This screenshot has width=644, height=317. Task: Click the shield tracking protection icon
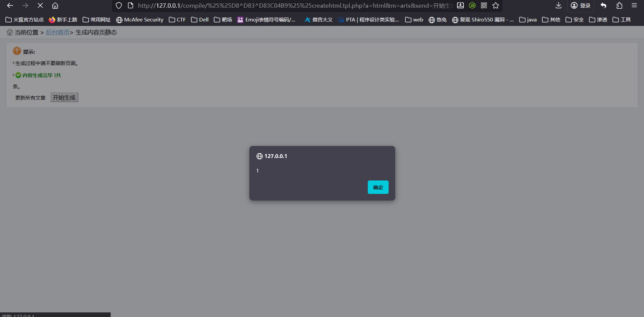(119, 6)
